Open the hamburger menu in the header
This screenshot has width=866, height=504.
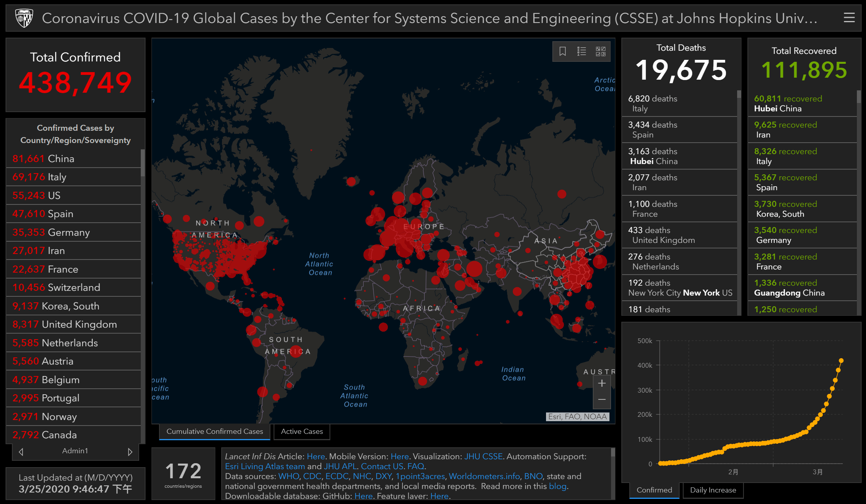pyautogui.click(x=849, y=18)
